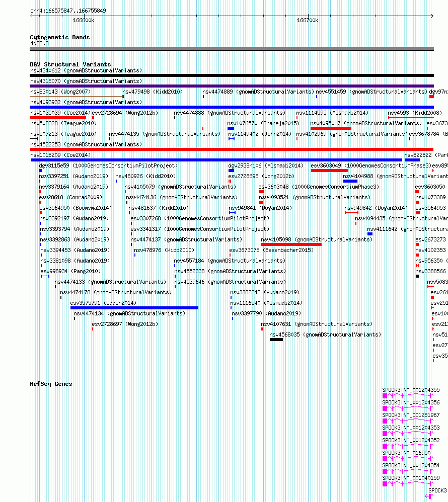The height and width of the screenshot is (502, 448).
Task: Open esv2728694 (Wong2012b) label
Action: [x=125, y=113]
